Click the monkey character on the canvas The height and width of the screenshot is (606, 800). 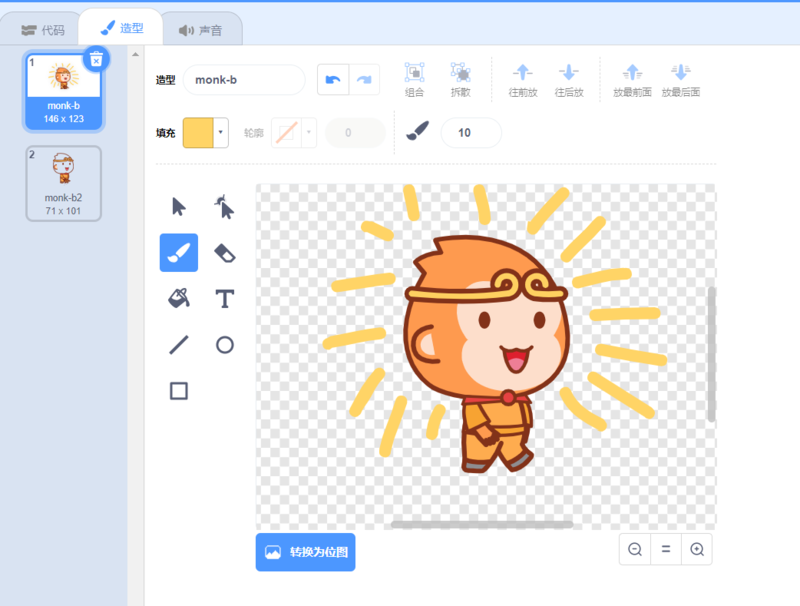(485, 352)
